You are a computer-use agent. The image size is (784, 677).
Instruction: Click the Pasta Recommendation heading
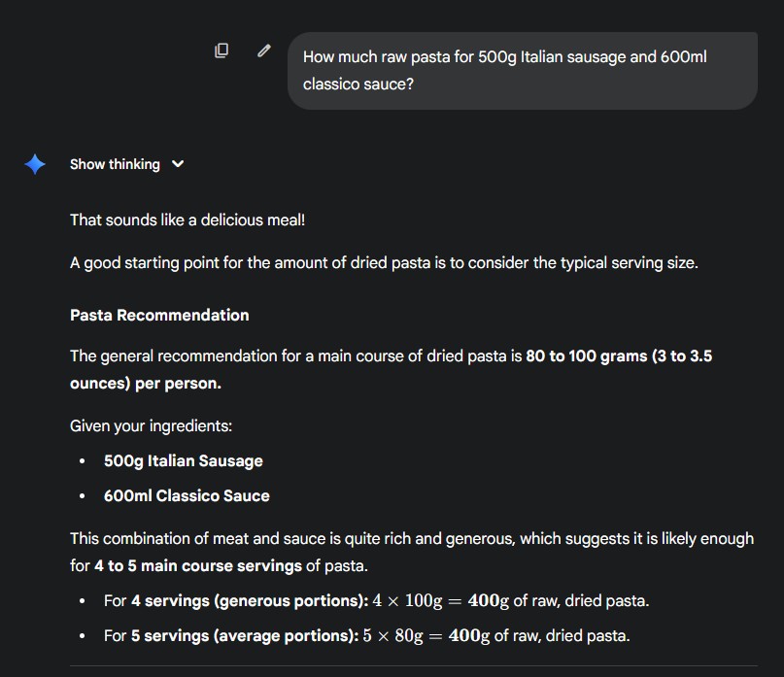159,315
